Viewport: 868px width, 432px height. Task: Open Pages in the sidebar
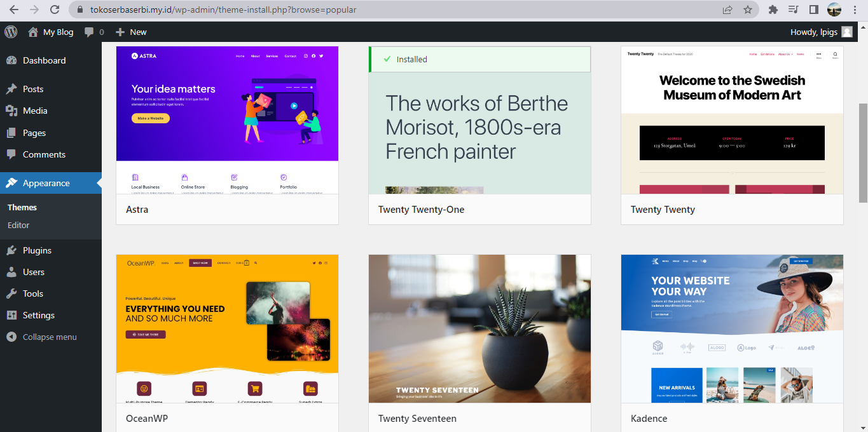[x=51, y=133]
